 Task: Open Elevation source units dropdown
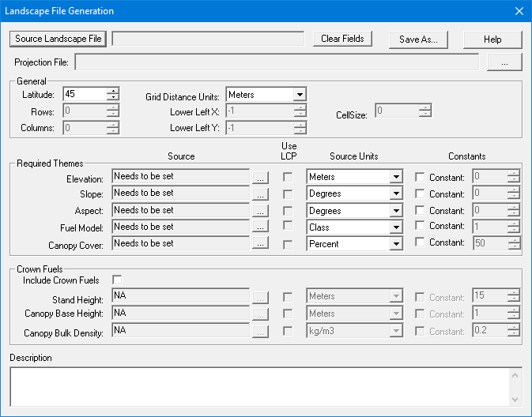(396, 177)
